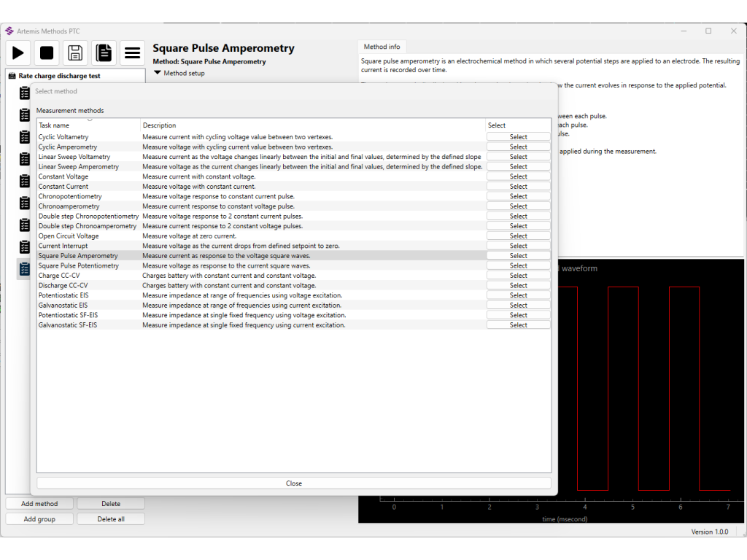The height and width of the screenshot is (560, 747).
Task: Click the black Stop square icon
Action: click(47, 52)
